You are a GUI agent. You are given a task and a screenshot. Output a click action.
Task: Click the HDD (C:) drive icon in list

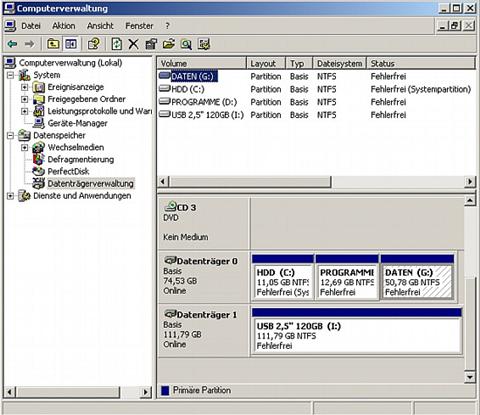[x=164, y=89]
